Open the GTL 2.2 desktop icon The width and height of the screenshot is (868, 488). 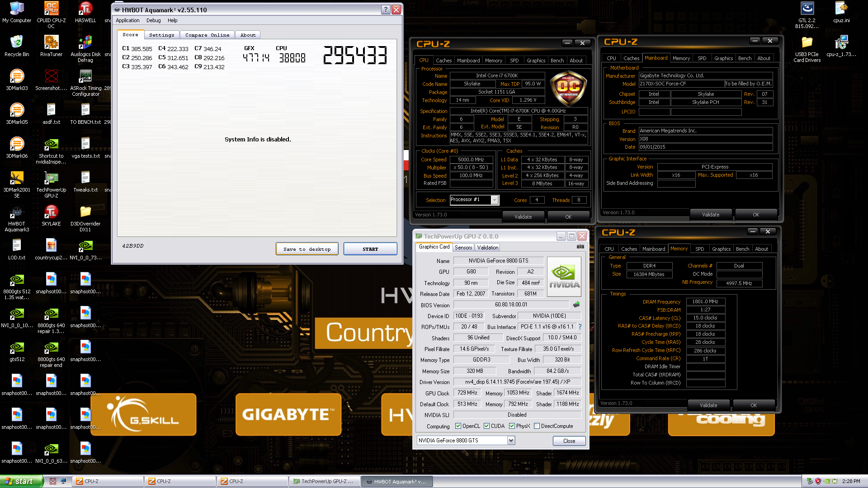click(807, 15)
